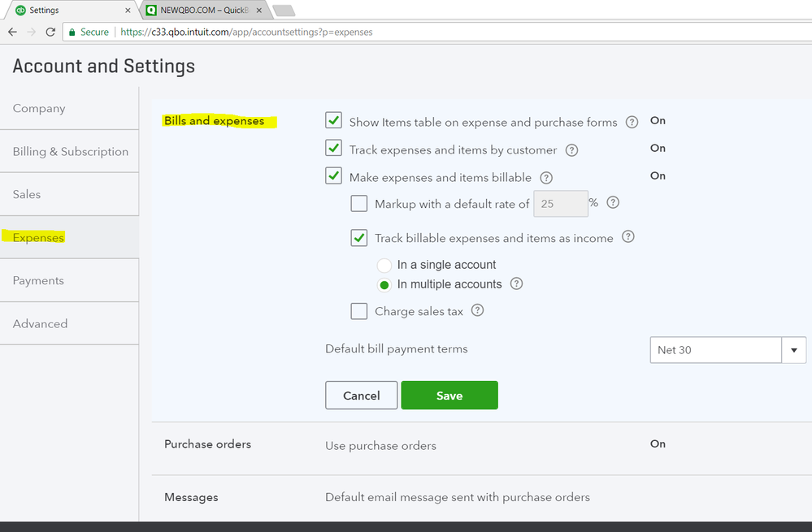Click help icon next to In multiple accounts
812x532 pixels.
[516, 284]
